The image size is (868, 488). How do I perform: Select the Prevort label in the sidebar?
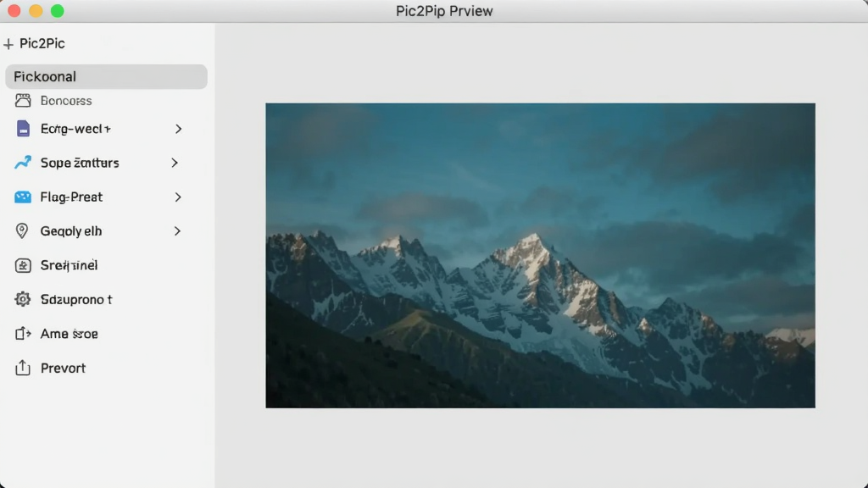63,368
